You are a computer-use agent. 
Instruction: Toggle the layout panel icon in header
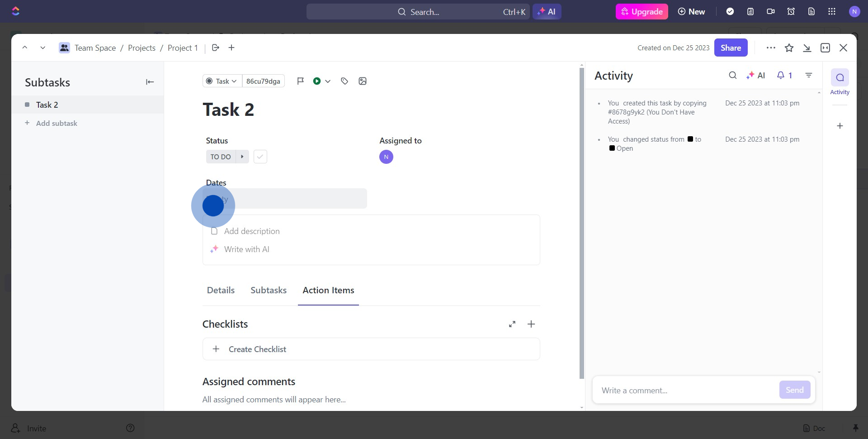click(x=825, y=48)
